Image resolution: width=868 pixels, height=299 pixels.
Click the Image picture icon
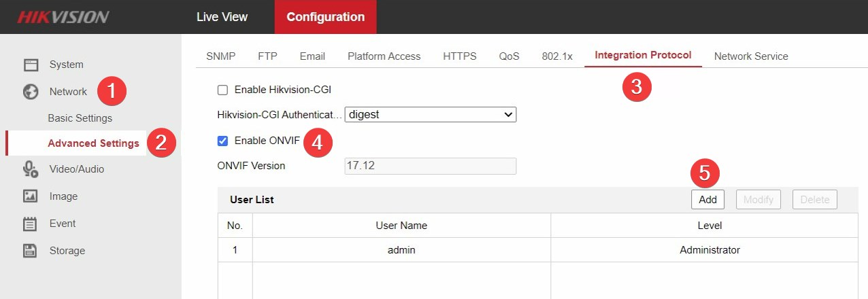(31, 196)
